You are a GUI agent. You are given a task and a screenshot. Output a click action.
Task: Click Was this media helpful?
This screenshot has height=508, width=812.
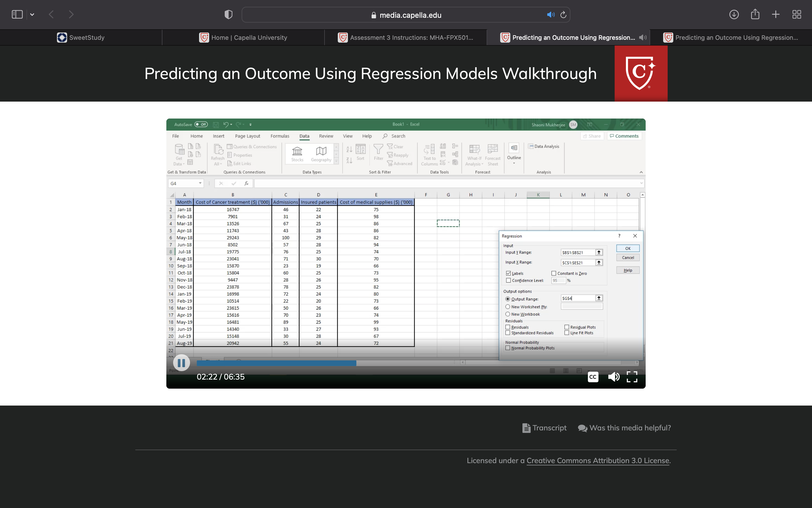tap(624, 428)
